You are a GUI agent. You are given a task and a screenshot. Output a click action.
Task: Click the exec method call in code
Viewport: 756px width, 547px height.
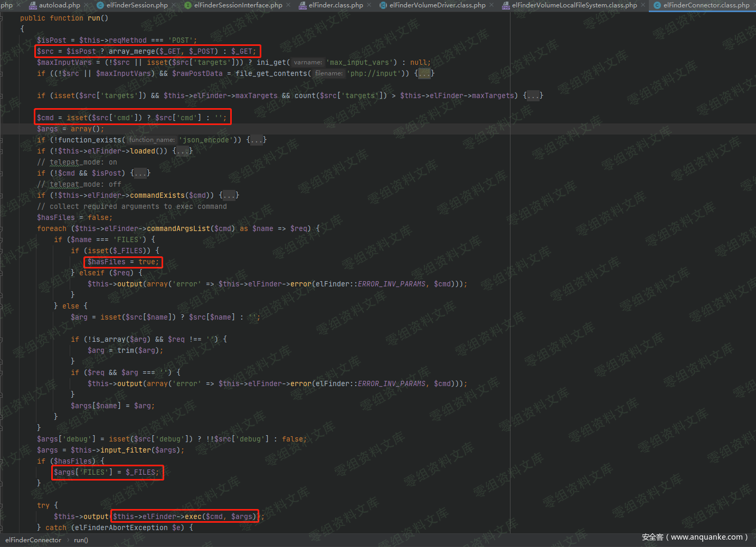point(193,516)
